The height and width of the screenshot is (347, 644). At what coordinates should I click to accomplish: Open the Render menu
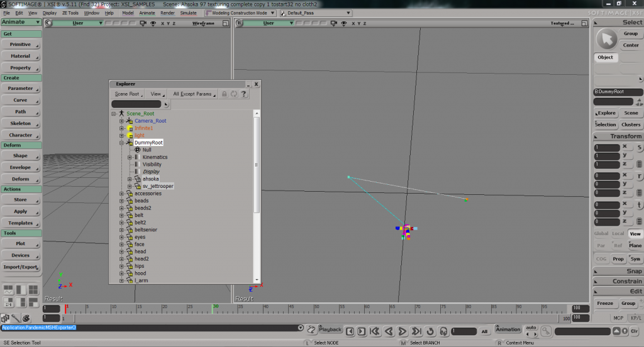click(x=167, y=13)
